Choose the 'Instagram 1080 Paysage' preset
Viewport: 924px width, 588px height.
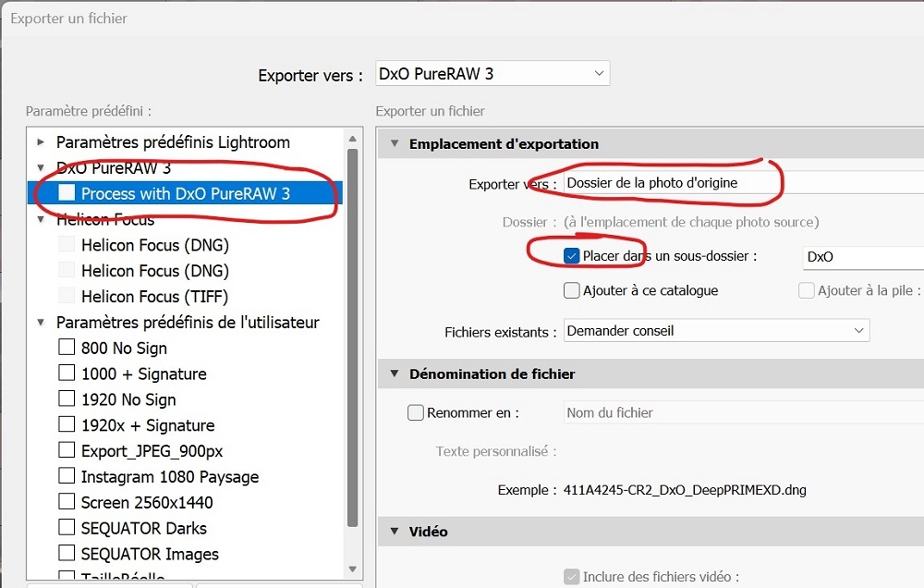[x=169, y=477]
